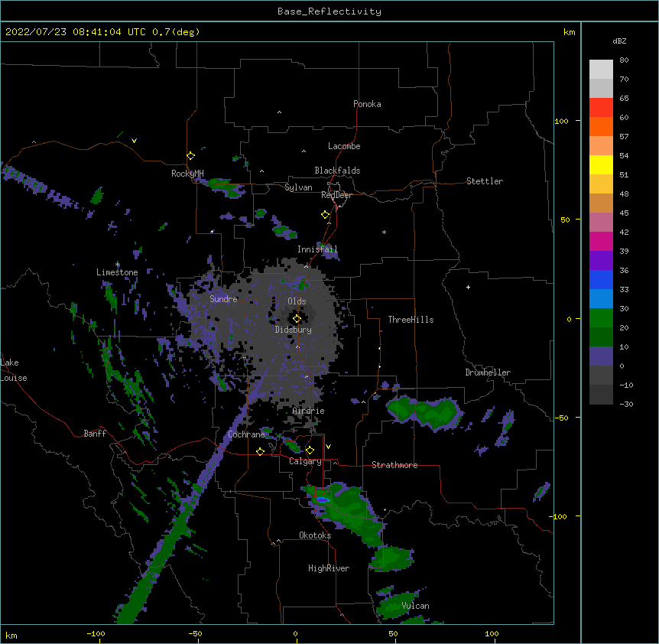Click the Calgary label

(305, 461)
